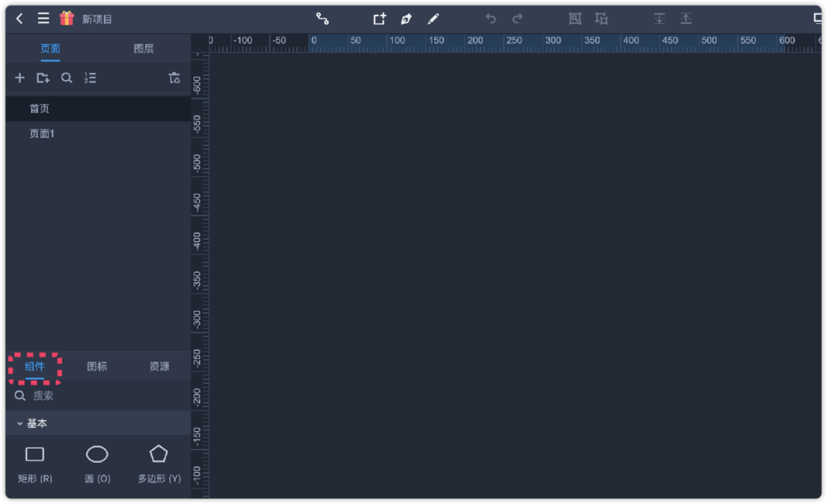The height and width of the screenshot is (504, 827).
Task: Collapse the 基本 components section
Action: (20, 423)
